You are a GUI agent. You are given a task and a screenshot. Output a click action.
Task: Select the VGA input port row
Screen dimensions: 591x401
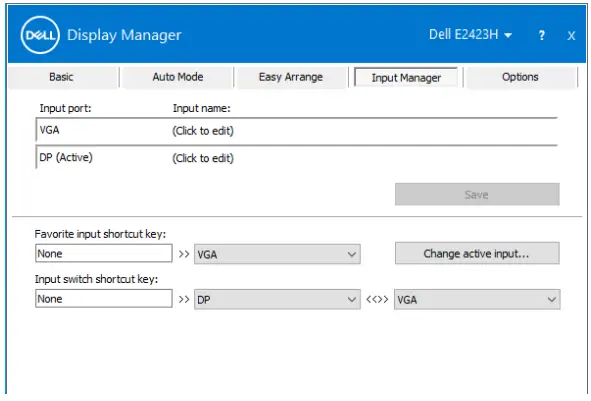point(296,130)
